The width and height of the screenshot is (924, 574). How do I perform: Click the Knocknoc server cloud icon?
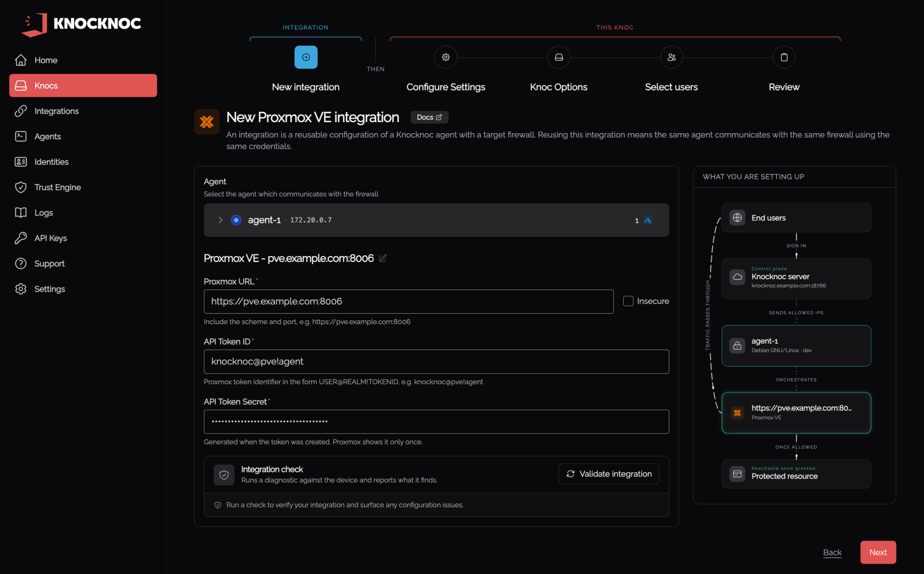[x=738, y=277]
